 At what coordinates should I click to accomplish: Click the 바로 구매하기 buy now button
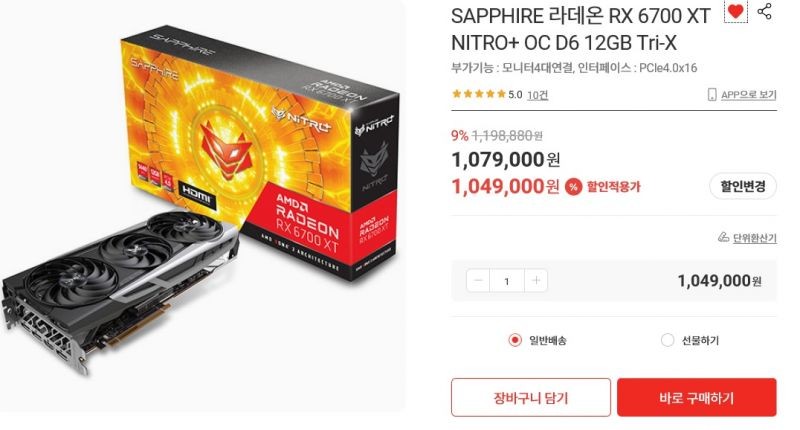click(x=696, y=397)
